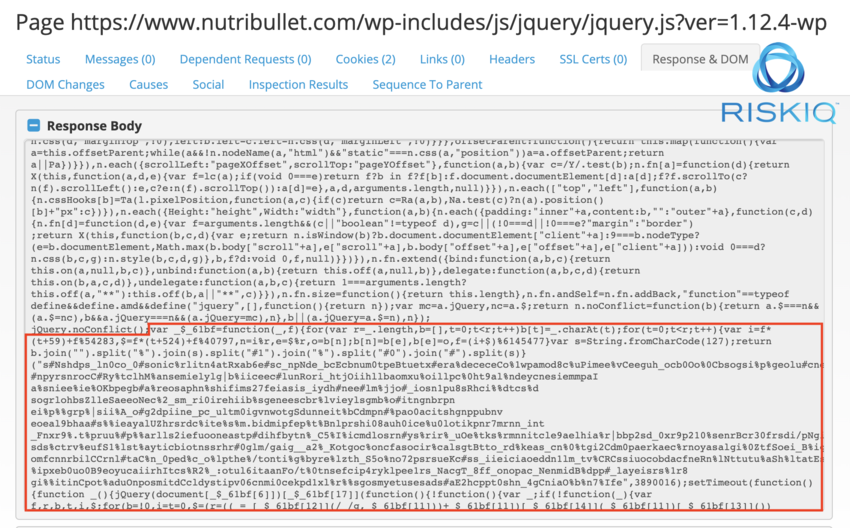Viewport: 850px width, 528px height.
Task: Open the DOM Changes tab
Action: point(66,85)
